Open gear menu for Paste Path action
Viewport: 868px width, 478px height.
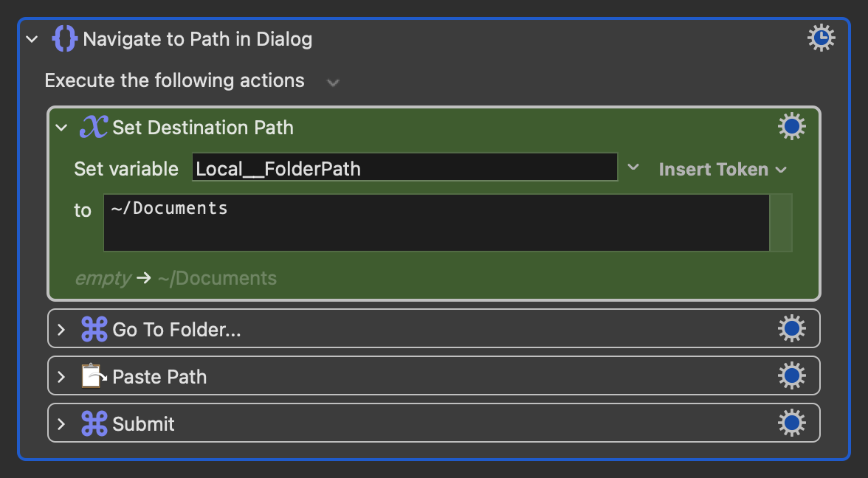(791, 375)
